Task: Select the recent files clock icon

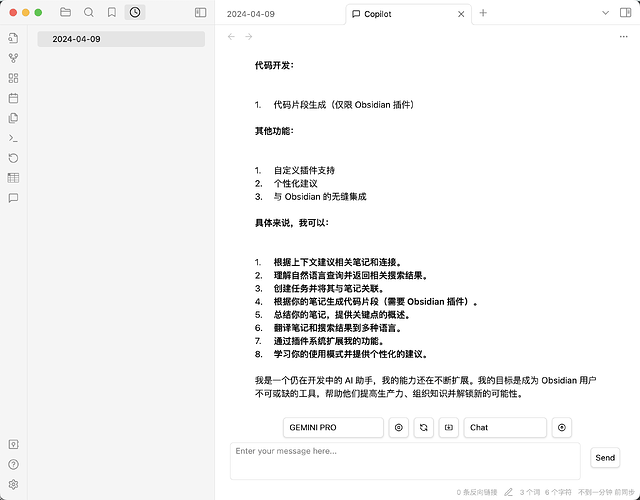Action: point(135,12)
